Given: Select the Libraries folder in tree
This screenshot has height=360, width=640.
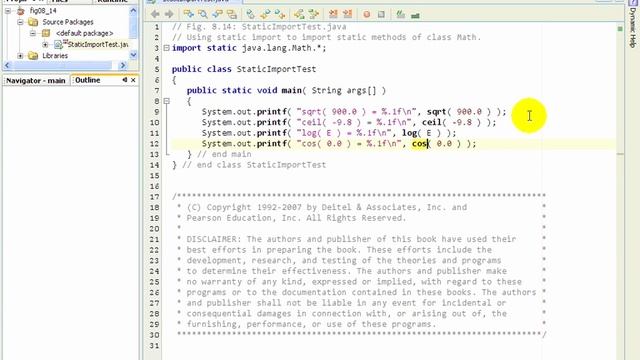Looking at the screenshot, I should click(x=55, y=56).
